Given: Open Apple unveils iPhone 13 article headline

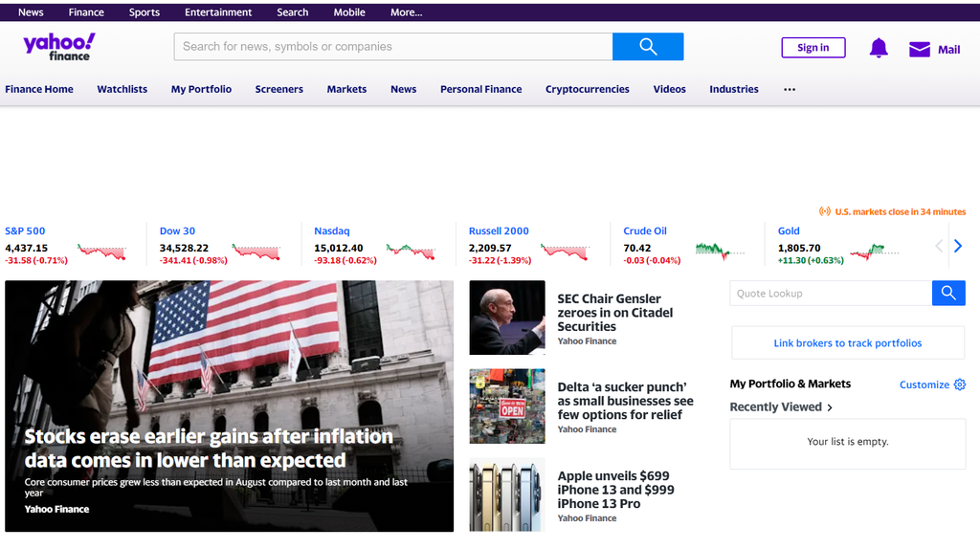Looking at the screenshot, I should coord(615,490).
